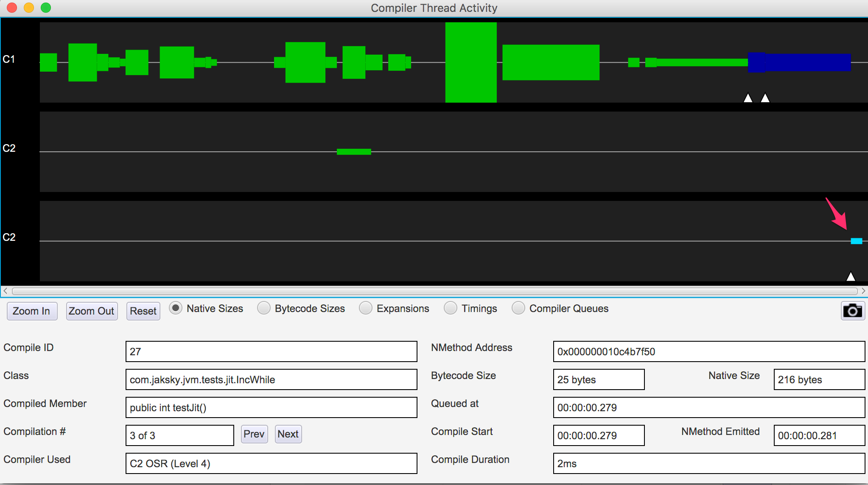Go to previous compilation with Prev
The image size is (868, 485).
click(254, 434)
